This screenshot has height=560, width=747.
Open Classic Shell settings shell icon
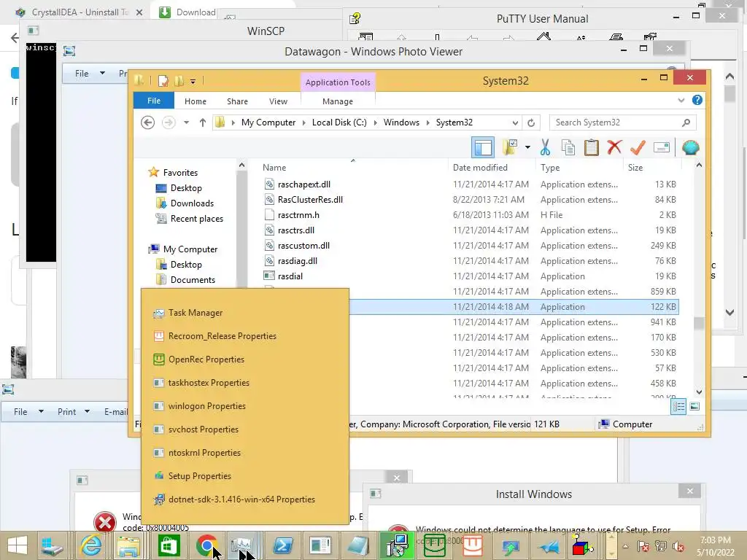coord(690,147)
